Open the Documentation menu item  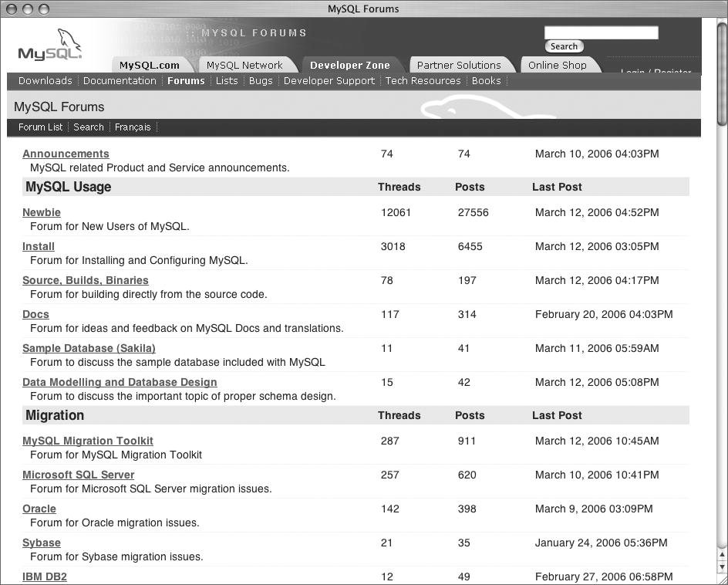[120, 81]
